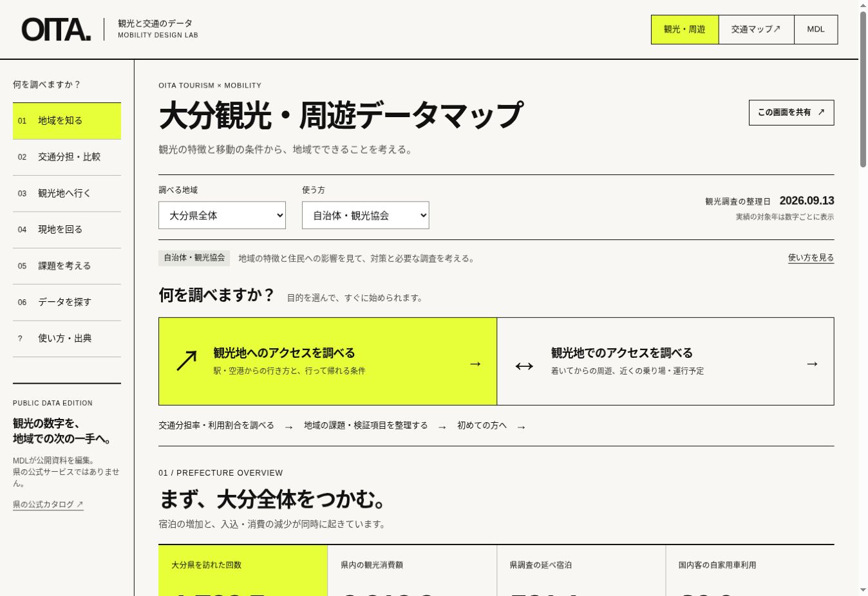Click the 国内客の自家用車利用 stat card
The width and height of the screenshot is (868, 596).
[750, 570]
